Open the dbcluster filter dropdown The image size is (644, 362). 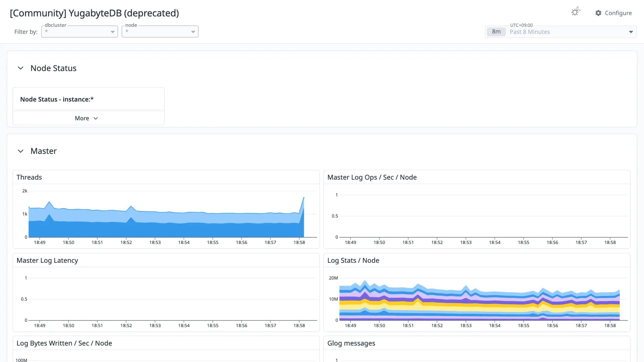point(79,32)
